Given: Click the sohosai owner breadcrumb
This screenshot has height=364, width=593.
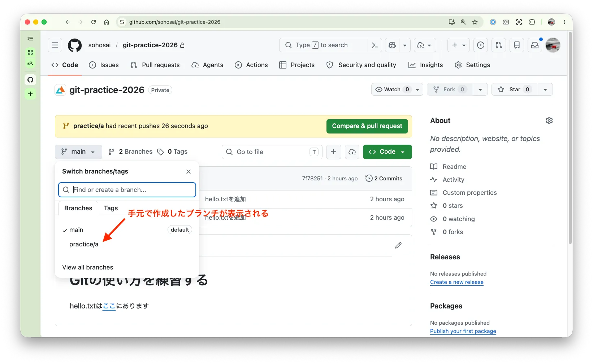Looking at the screenshot, I should [99, 45].
